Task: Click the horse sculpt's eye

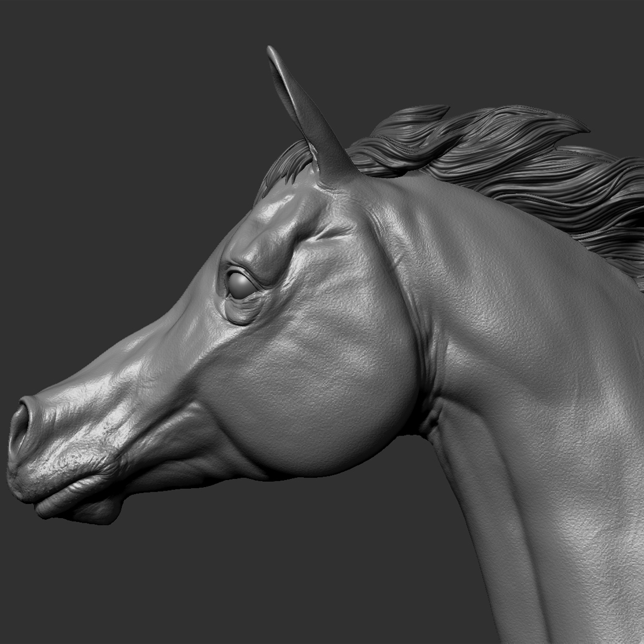Action: point(241,285)
